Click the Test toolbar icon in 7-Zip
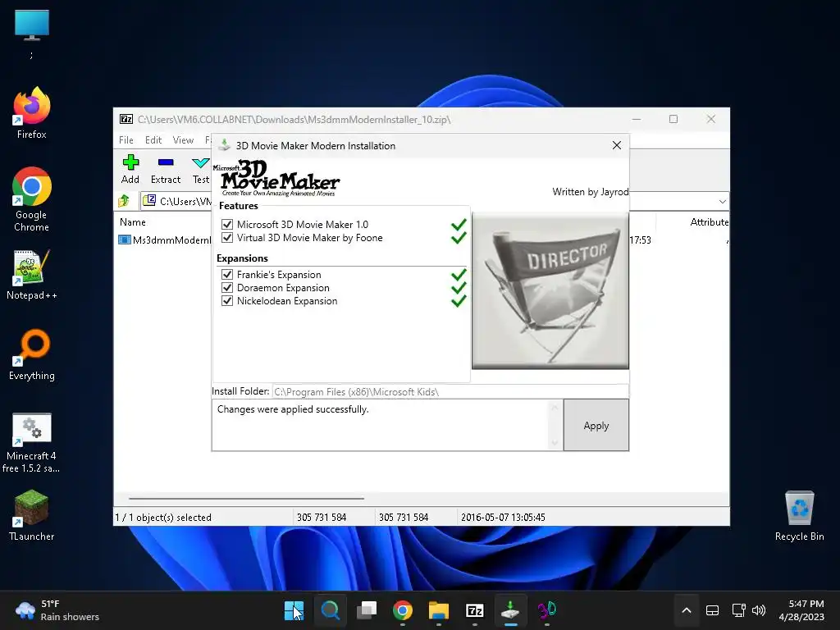840x630 pixels. pyautogui.click(x=201, y=169)
